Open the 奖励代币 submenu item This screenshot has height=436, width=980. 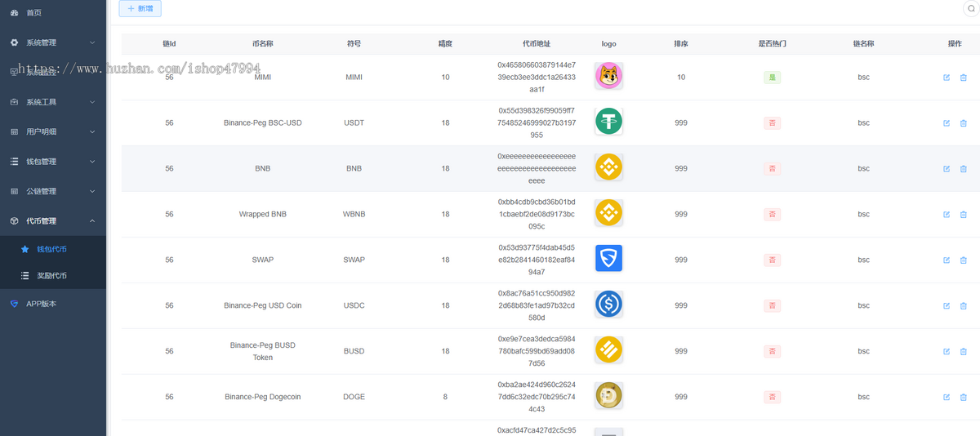51,276
